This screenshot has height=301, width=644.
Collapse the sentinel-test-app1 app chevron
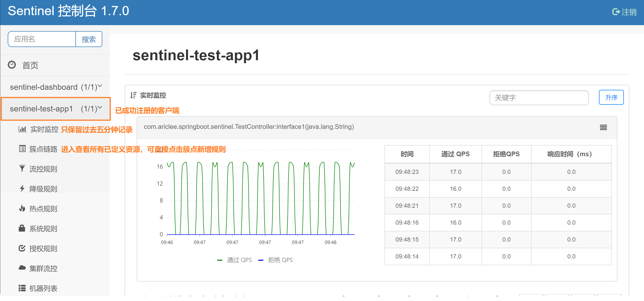pos(100,108)
